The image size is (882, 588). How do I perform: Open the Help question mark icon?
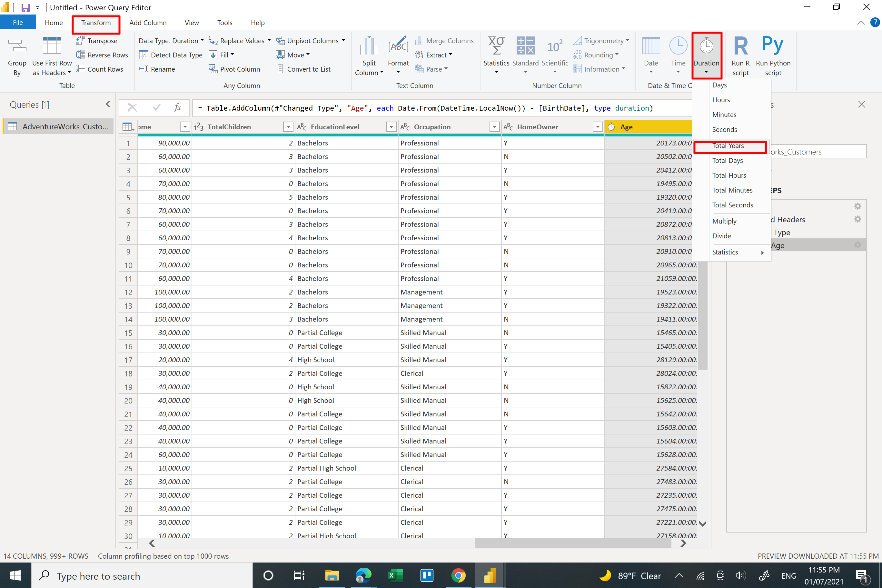coord(875,23)
